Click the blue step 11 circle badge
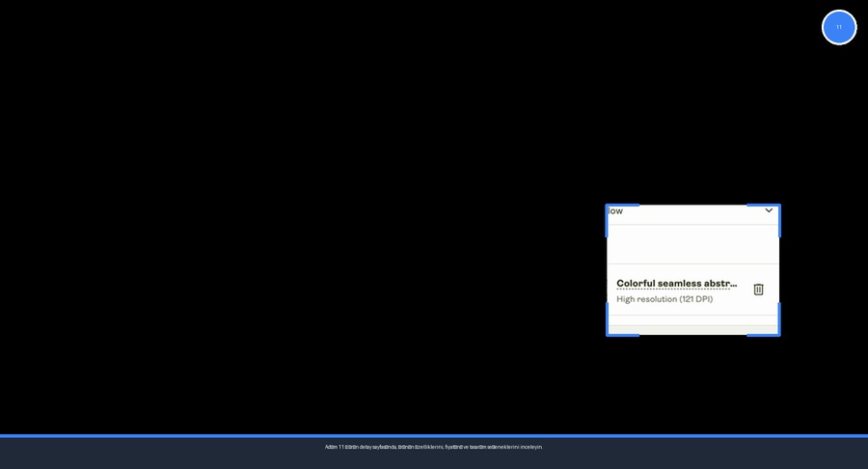The width and height of the screenshot is (868, 469). click(839, 27)
